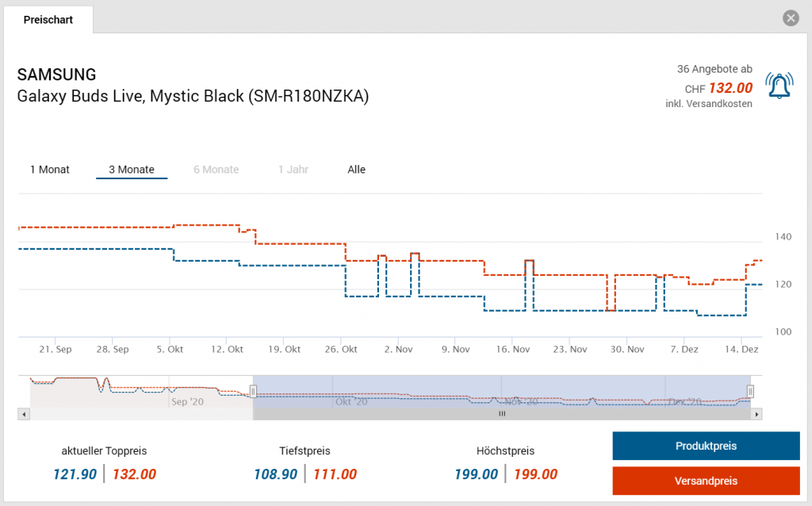812x506 pixels.
Task: Click the price alert bell icon
Action: coord(779,85)
